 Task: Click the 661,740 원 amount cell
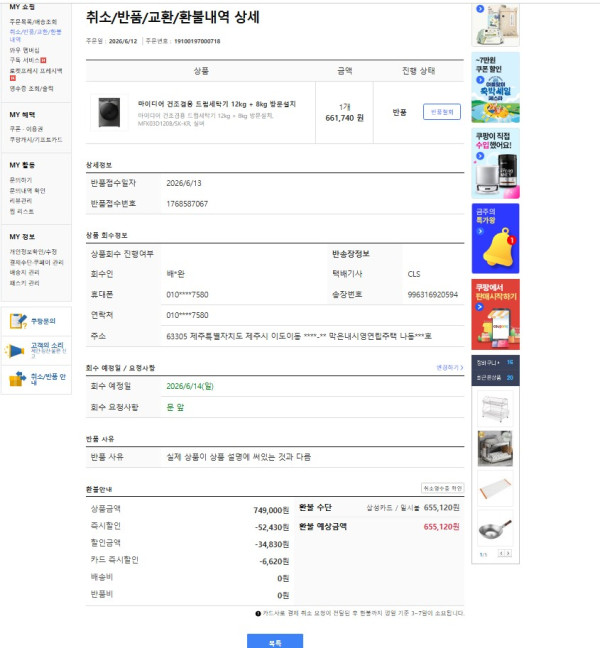click(344, 118)
